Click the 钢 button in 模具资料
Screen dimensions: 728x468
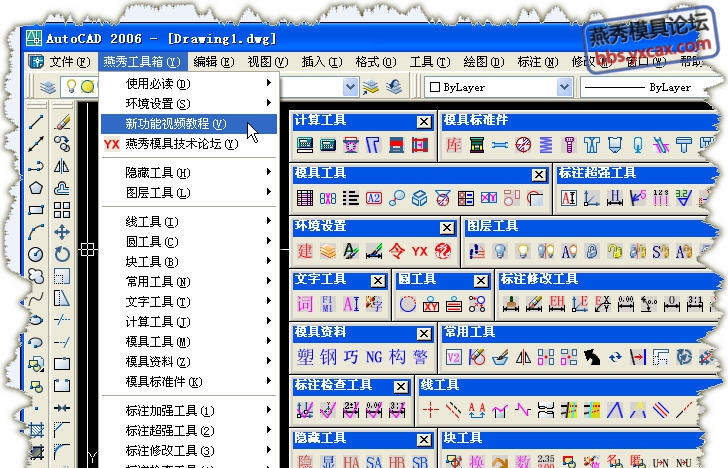pos(328,357)
